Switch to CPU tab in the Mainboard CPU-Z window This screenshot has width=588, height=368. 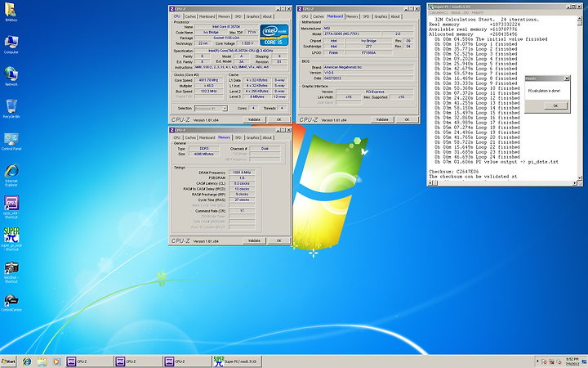(305, 16)
